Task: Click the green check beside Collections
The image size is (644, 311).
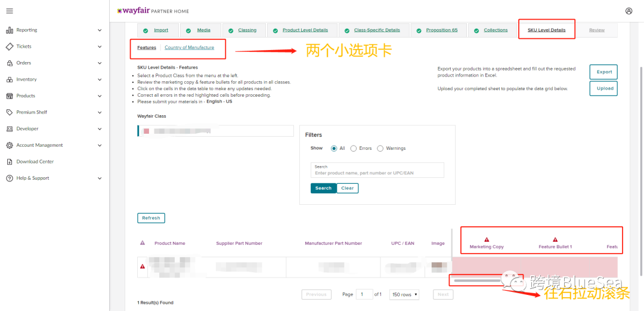Action: pyautogui.click(x=476, y=31)
